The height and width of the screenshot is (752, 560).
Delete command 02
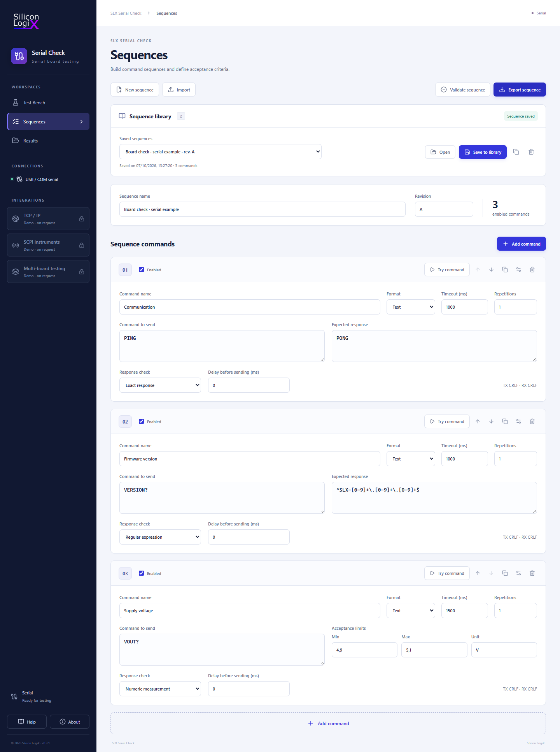[x=532, y=422]
